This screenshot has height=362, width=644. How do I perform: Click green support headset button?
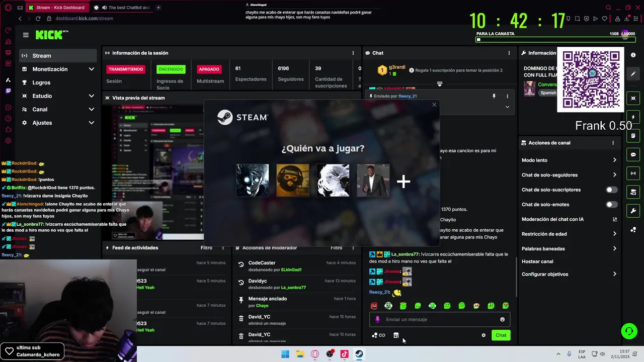(x=629, y=331)
